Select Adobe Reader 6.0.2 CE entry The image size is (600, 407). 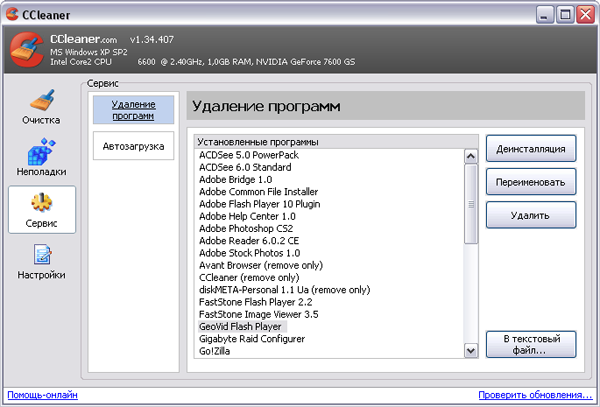click(249, 241)
